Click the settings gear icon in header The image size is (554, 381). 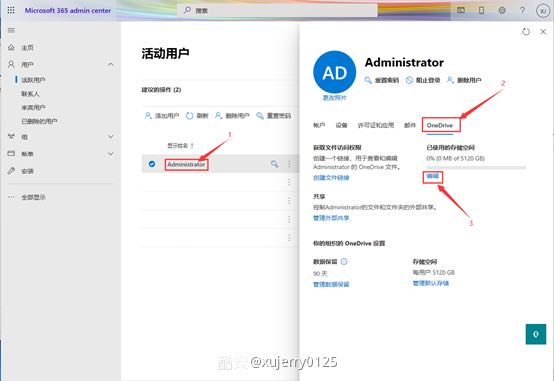pyautogui.click(x=502, y=10)
